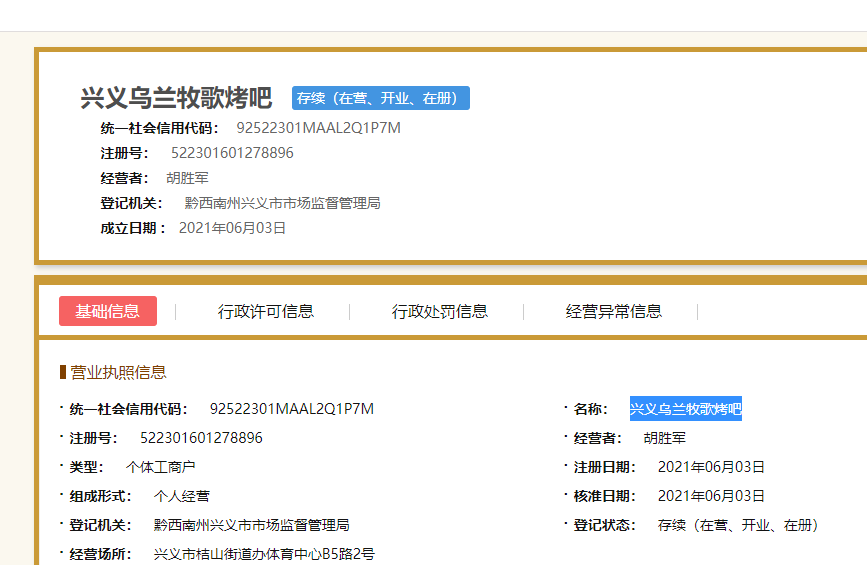
Task: Click the 统一社会信用代码 label in header
Action: pos(159,128)
